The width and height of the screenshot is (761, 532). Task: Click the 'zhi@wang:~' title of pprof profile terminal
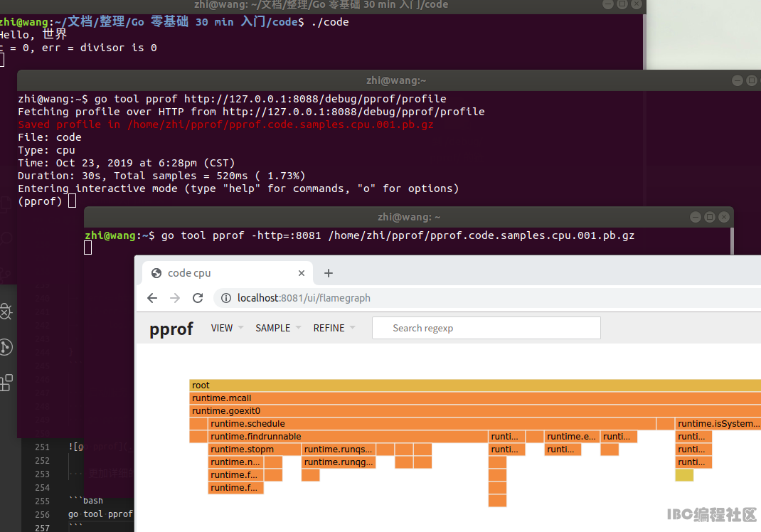click(396, 80)
